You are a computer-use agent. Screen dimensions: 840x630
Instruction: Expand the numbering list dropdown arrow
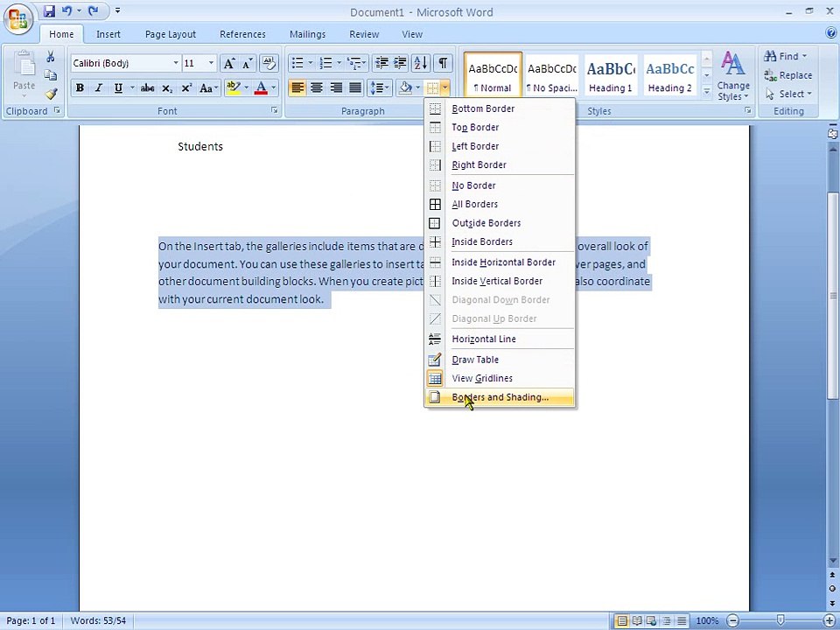[339, 63]
